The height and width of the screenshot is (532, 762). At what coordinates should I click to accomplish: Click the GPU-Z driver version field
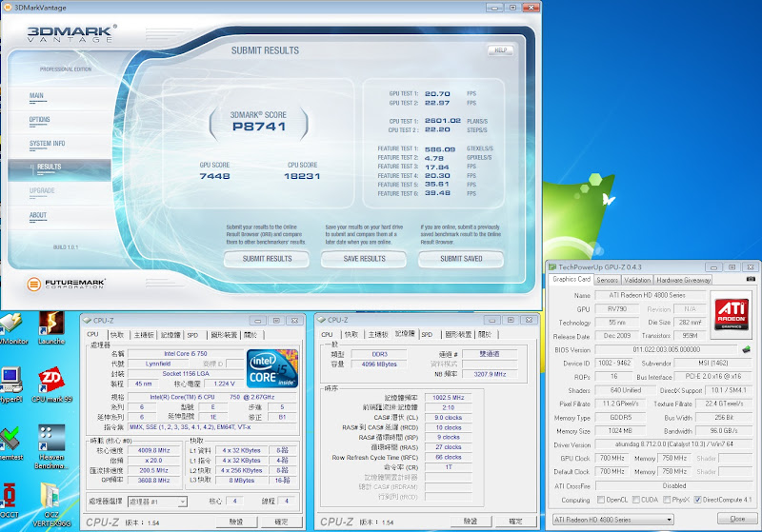click(x=673, y=444)
